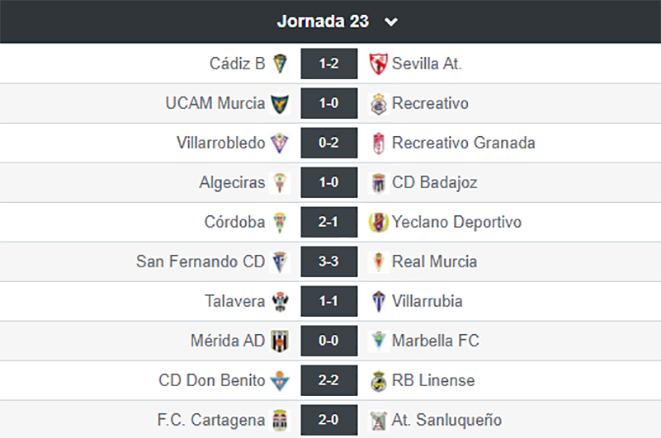The image size is (661, 438).
Task: Open the Villarrubia team link
Action: [x=427, y=301]
